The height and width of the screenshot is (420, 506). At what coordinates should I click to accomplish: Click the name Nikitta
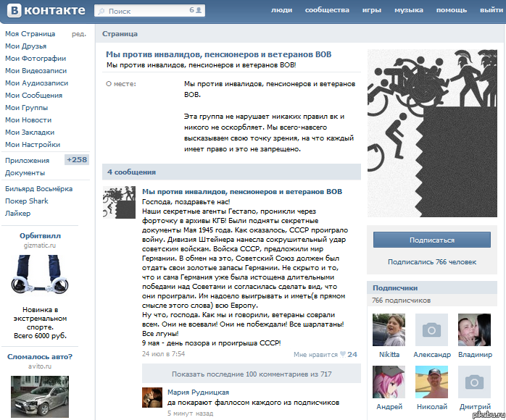(x=389, y=355)
